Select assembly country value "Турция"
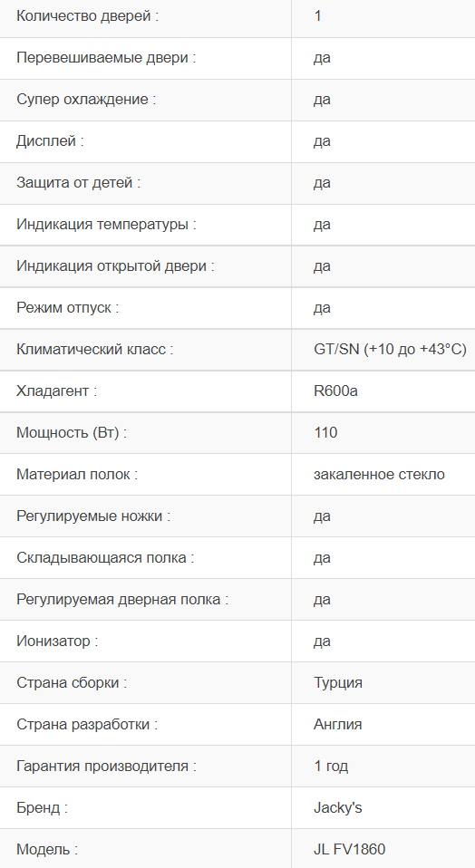Viewport: 475px width, 868px height. 338,682
